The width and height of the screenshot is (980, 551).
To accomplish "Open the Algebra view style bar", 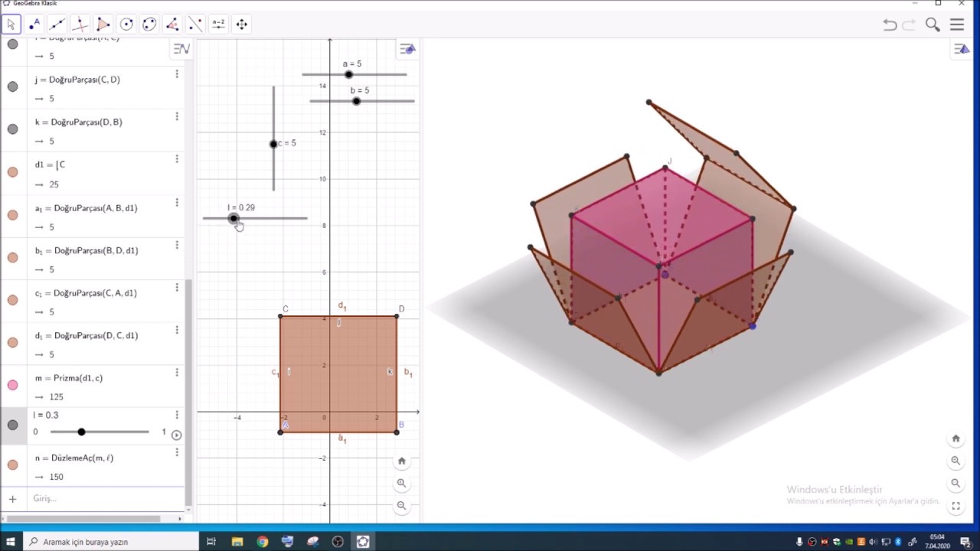I will [x=181, y=49].
